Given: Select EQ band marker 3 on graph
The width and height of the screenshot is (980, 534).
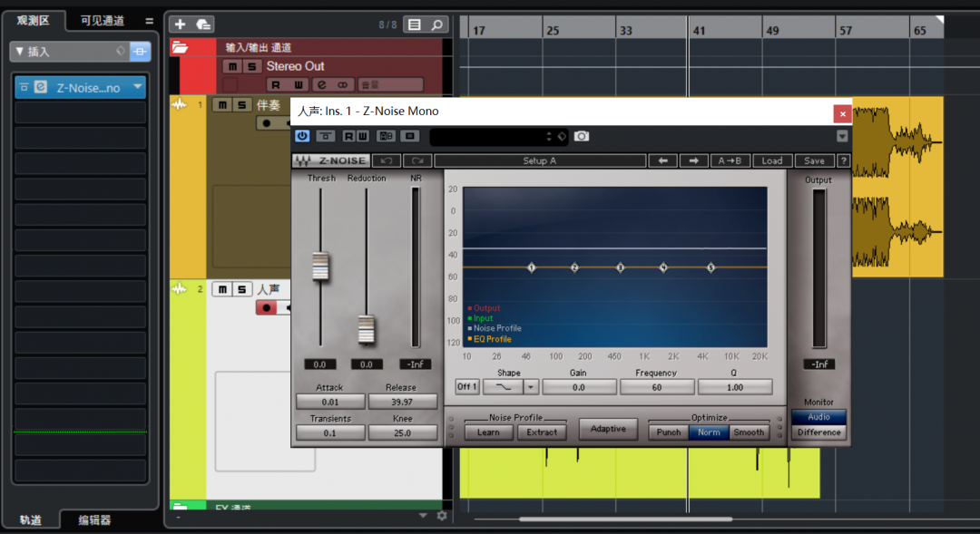Looking at the screenshot, I should pyautogui.click(x=620, y=267).
